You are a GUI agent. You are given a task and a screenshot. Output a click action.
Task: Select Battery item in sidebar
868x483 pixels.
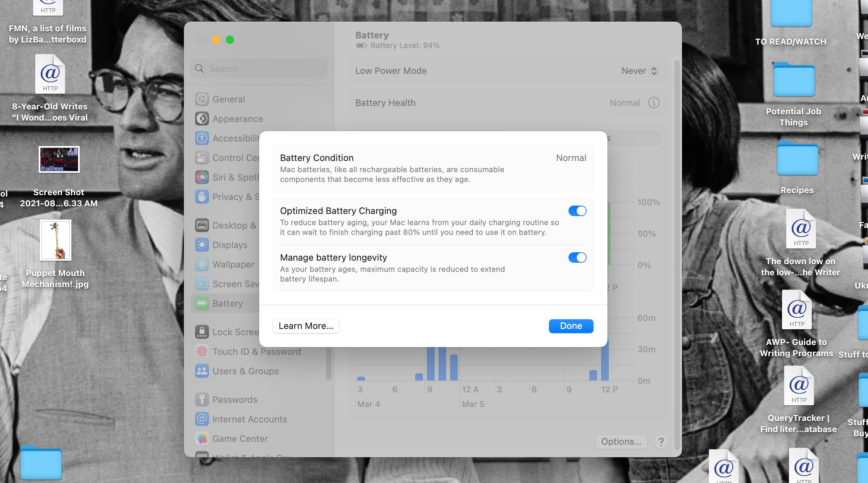[x=227, y=304]
